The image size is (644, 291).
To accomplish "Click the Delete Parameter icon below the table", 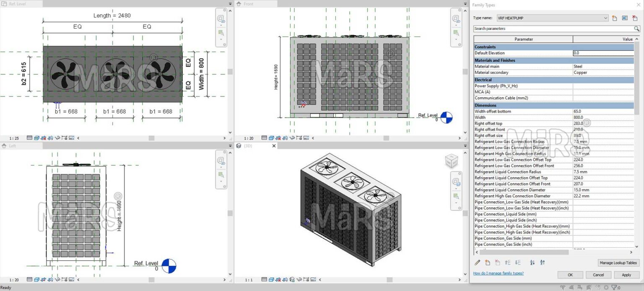I will tap(497, 262).
